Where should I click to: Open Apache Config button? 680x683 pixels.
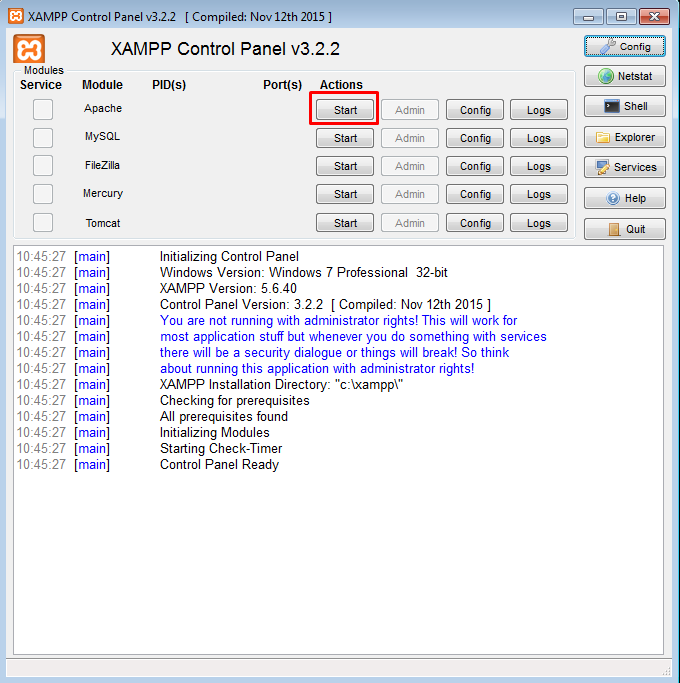[x=475, y=110]
